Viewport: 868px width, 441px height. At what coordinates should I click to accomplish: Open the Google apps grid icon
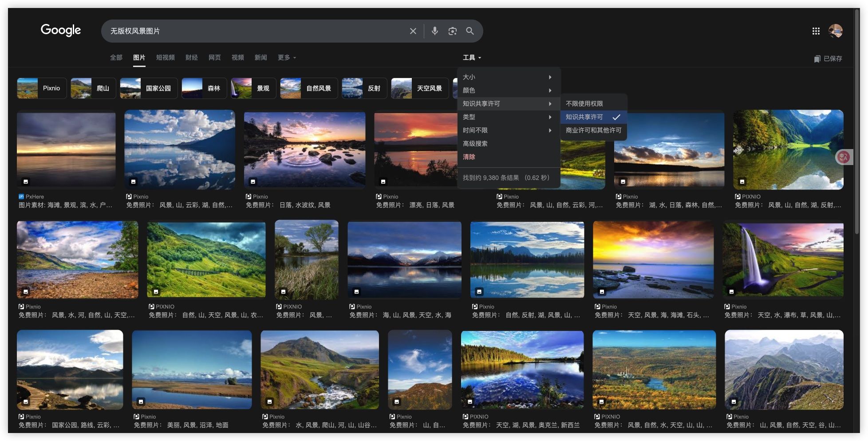click(816, 31)
